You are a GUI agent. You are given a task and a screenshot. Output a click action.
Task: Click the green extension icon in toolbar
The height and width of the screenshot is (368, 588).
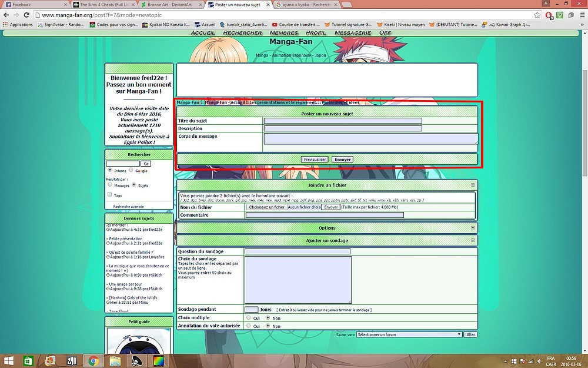coord(560,15)
